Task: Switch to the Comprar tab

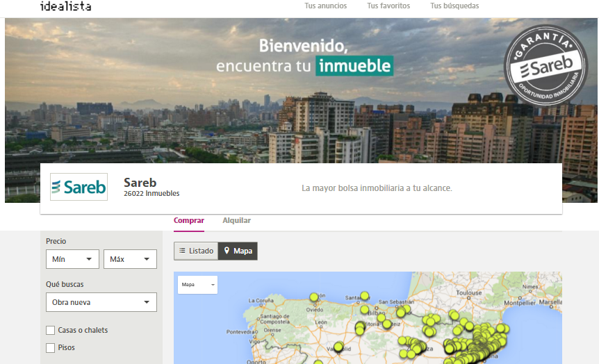Action: pyautogui.click(x=189, y=220)
